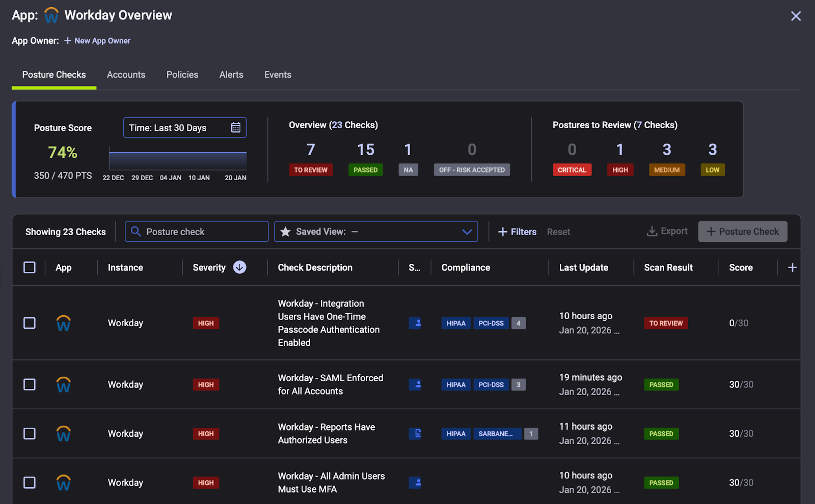The width and height of the screenshot is (815, 504).
Task: Go to the Events tab
Action: (x=278, y=75)
